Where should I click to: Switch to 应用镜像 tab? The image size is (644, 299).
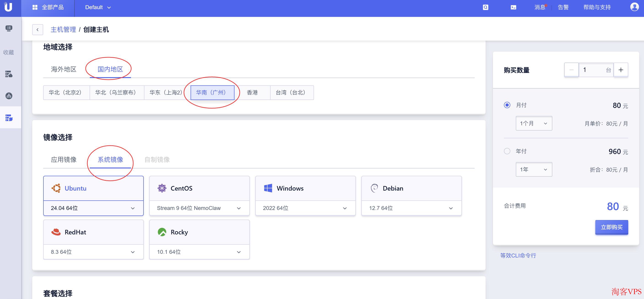click(x=64, y=160)
